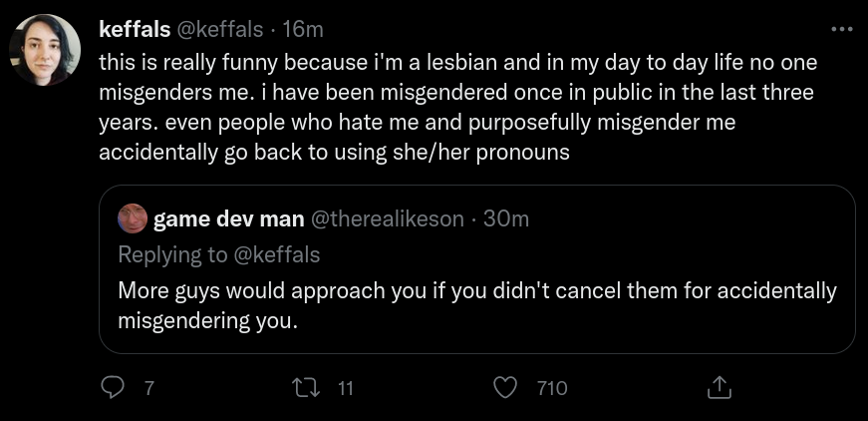The height and width of the screenshot is (421, 868).
Task: Click the reply speech bubble icon
Action: [x=113, y=388]
